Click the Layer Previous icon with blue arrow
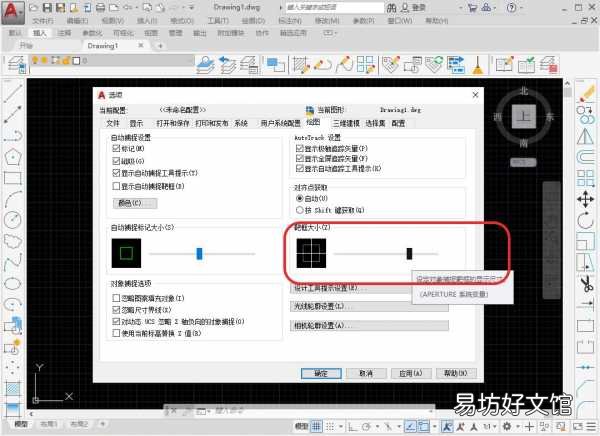The image size is (600, 436). click(x=227, y=64)
